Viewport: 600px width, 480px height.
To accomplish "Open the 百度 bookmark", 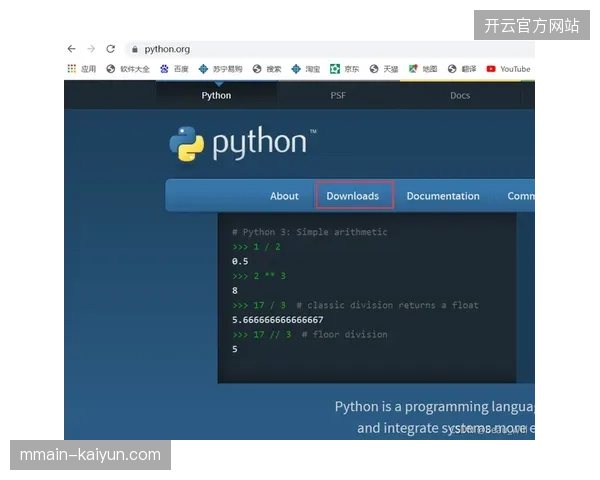I will [x=174, y=69].
